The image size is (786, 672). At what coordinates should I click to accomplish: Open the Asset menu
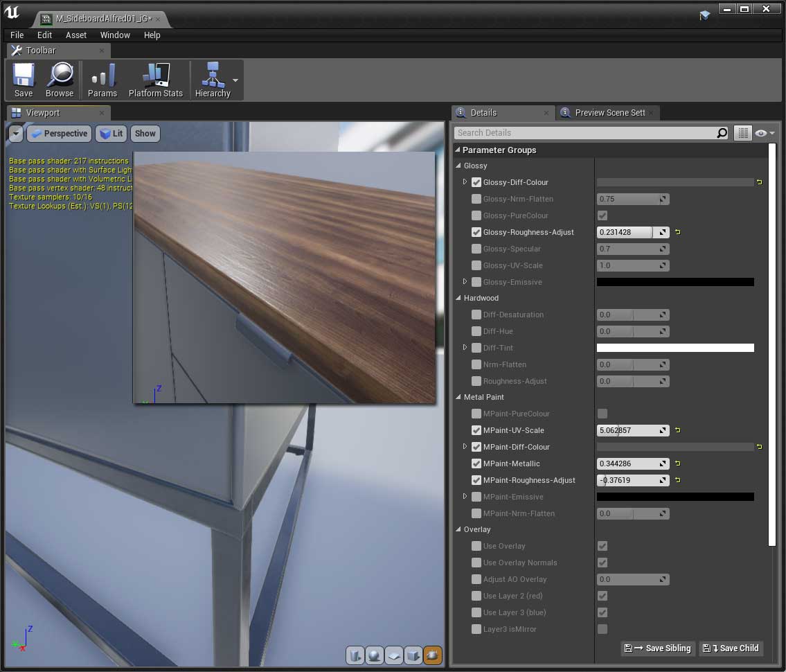pyautogui.click(x=76, y=35)
